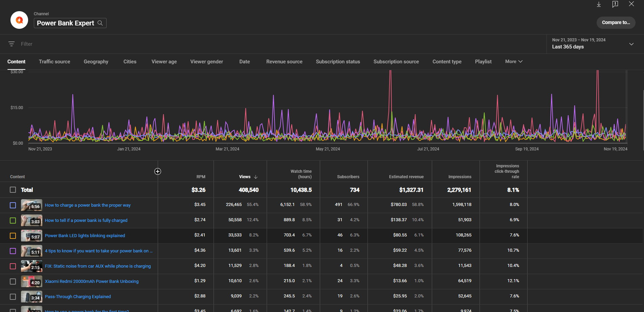Sort by the Impressions column header
This screenshot has height=312, width=644.
[460, 177]
